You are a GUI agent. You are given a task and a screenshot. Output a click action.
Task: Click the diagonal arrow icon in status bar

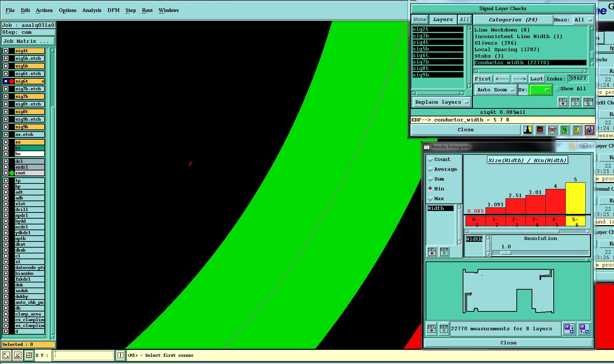(6, 355)
